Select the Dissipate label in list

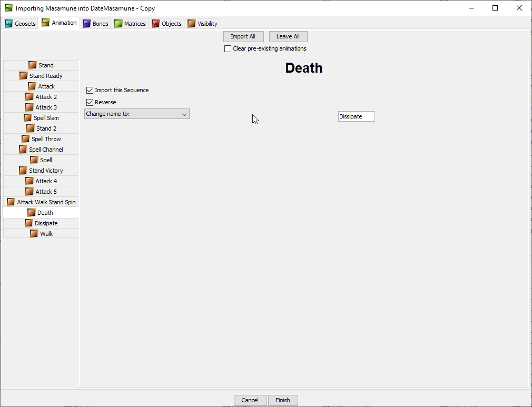[x=46, y=223]
